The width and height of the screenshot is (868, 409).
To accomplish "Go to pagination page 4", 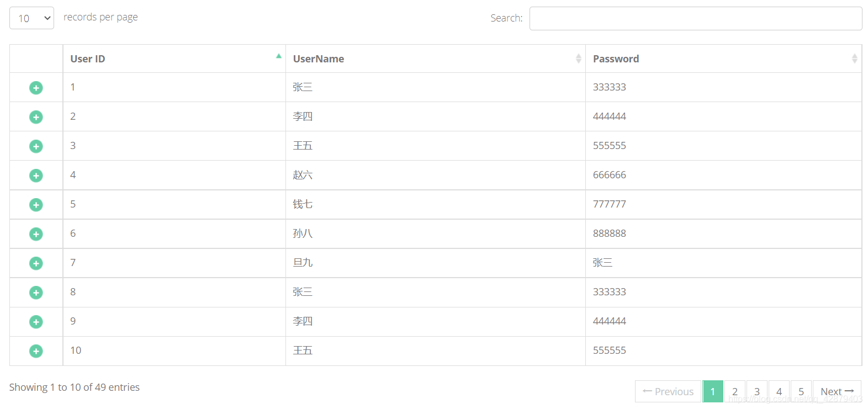I will coord(779,391).
